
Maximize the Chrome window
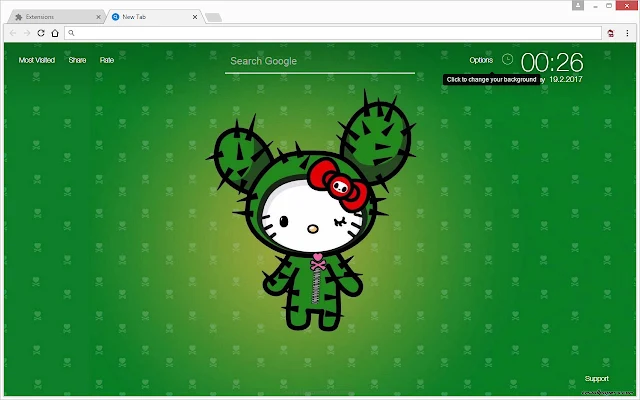(x=609, y=6)
